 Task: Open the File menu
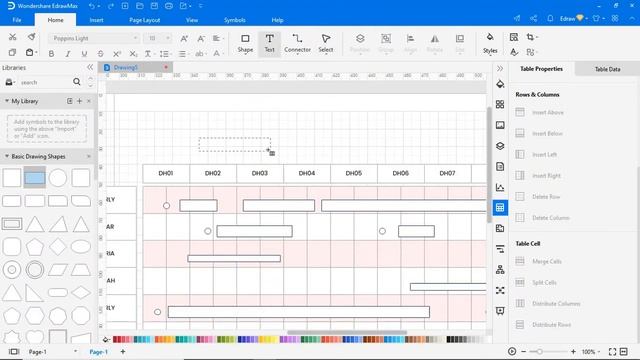(x=17, y=20)
